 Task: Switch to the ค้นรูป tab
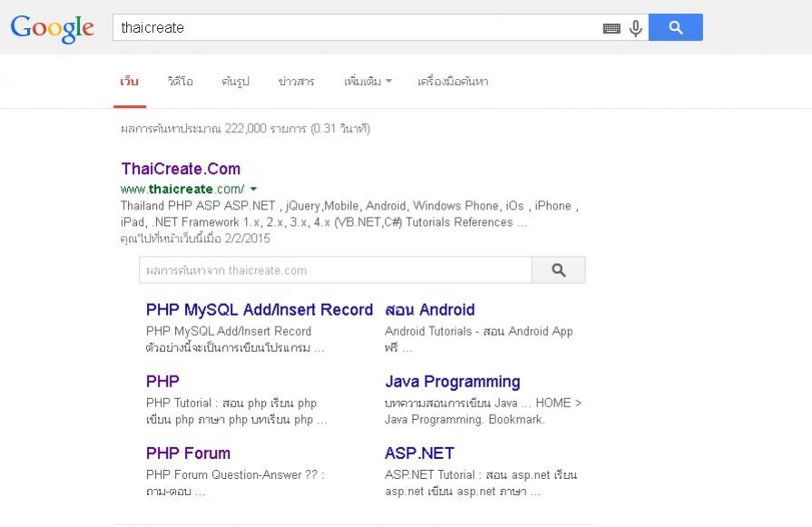(236, 82)
